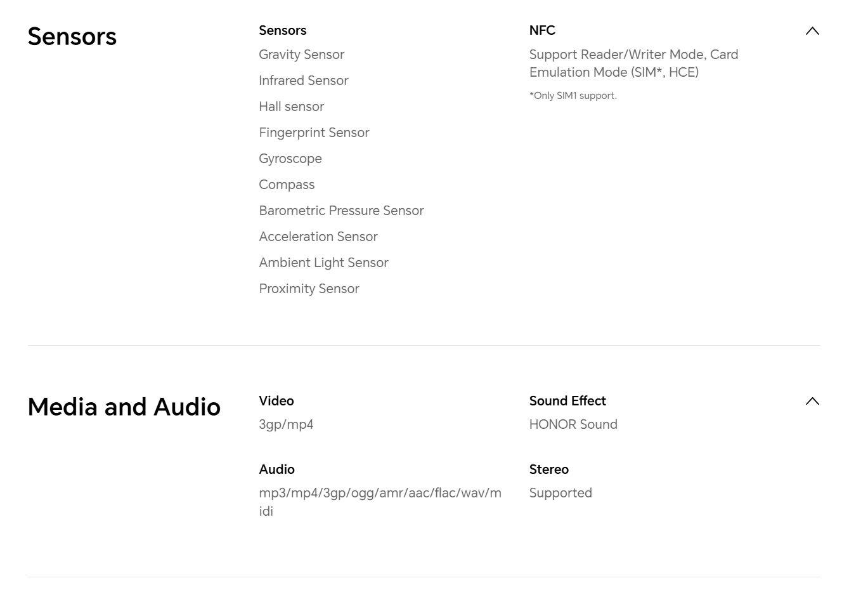Collapse the Media and Audio chevron
Image resolution: width=868 pixels, height=597 pixels.
812,401
